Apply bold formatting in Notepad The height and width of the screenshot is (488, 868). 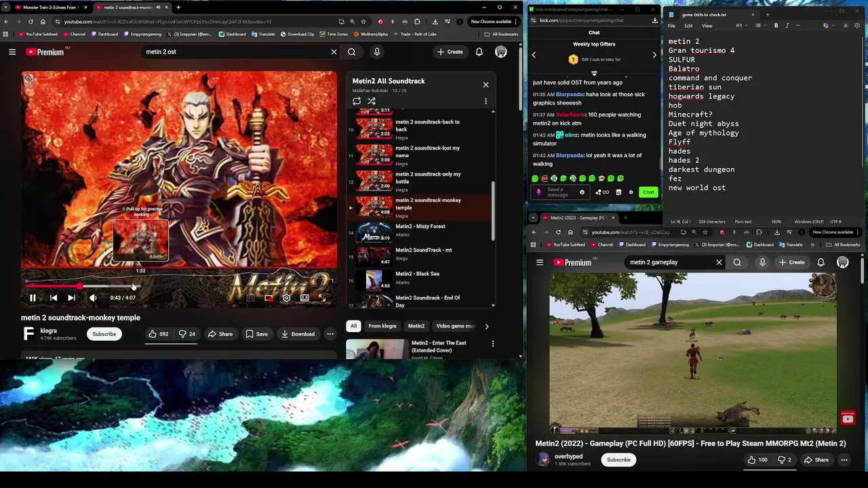(x=776, y=26)
